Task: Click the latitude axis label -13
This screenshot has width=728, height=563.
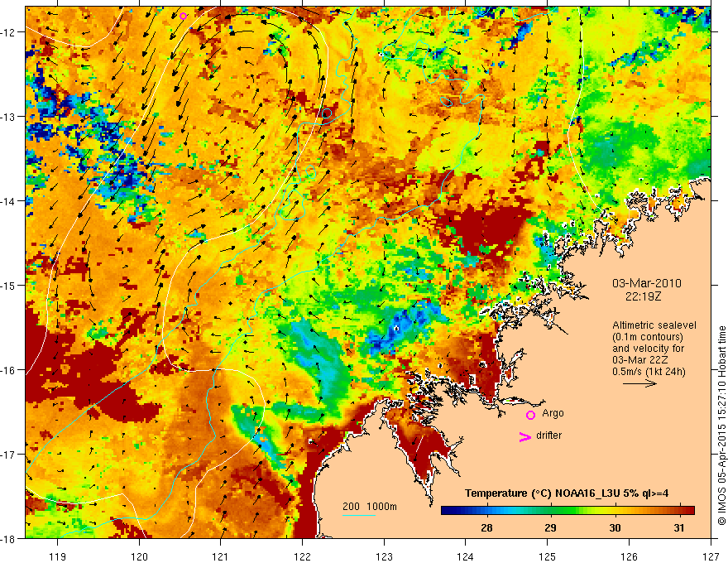Action: point(9,117)
